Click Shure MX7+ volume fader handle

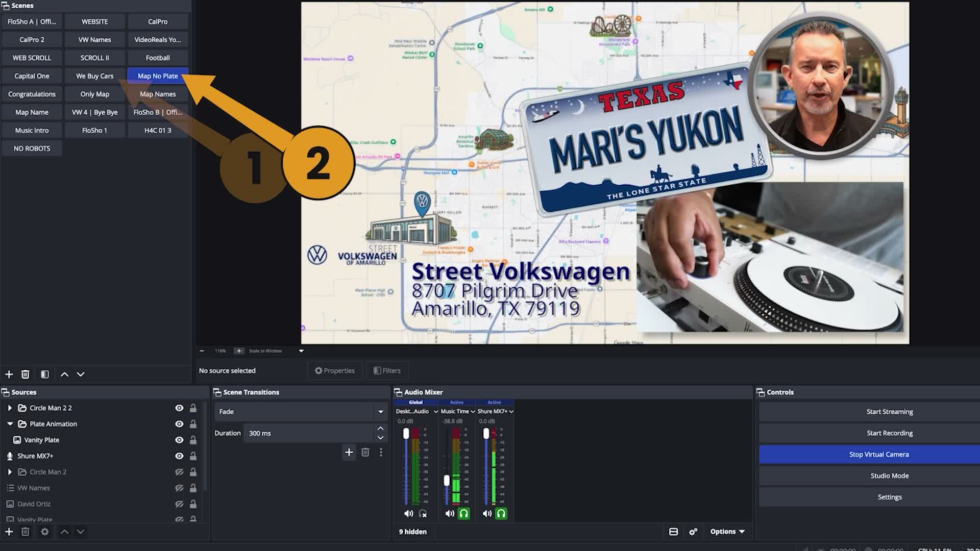[x=486, y=434]
